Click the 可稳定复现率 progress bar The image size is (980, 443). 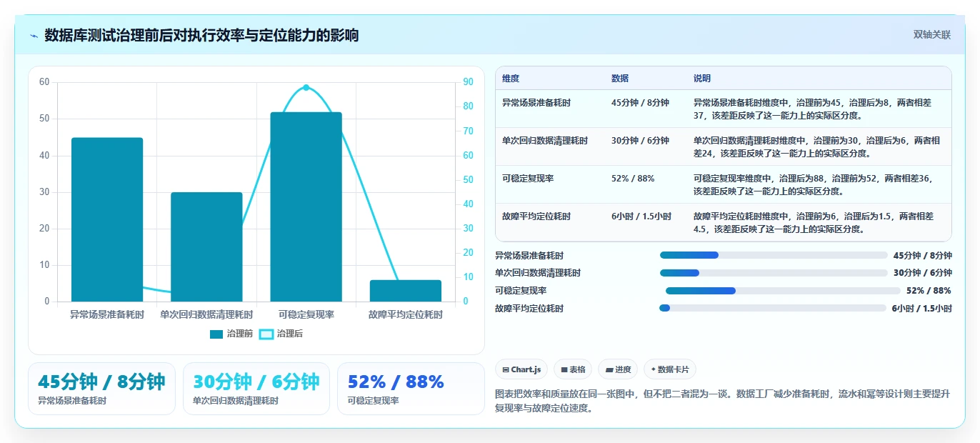click(x=783, y=291)
